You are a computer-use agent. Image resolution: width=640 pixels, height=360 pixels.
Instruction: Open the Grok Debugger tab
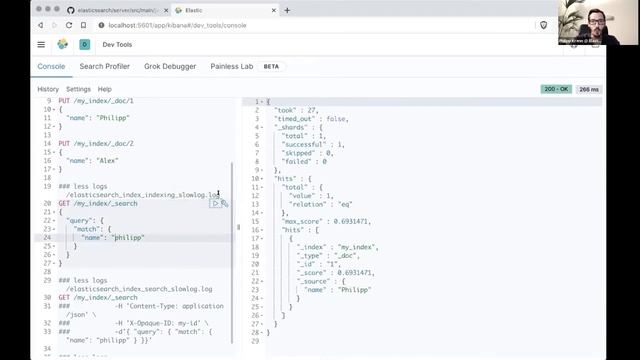pos(170,66)
